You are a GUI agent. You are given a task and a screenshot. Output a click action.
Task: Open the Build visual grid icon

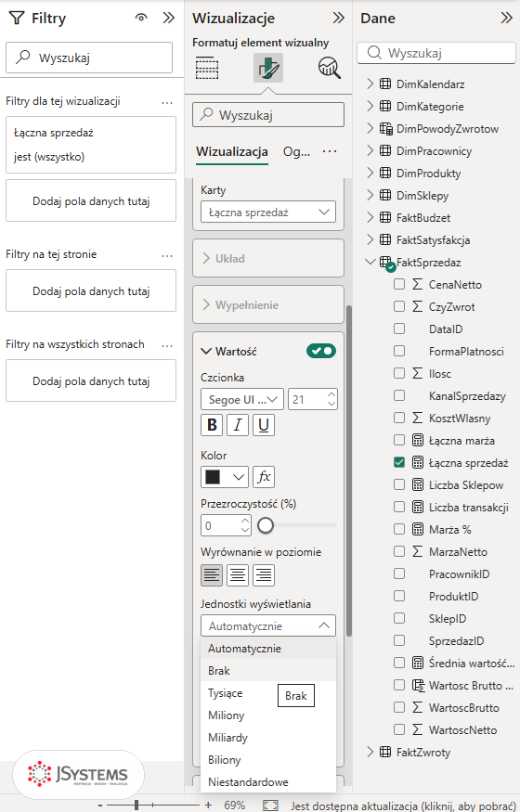(207, 68)
